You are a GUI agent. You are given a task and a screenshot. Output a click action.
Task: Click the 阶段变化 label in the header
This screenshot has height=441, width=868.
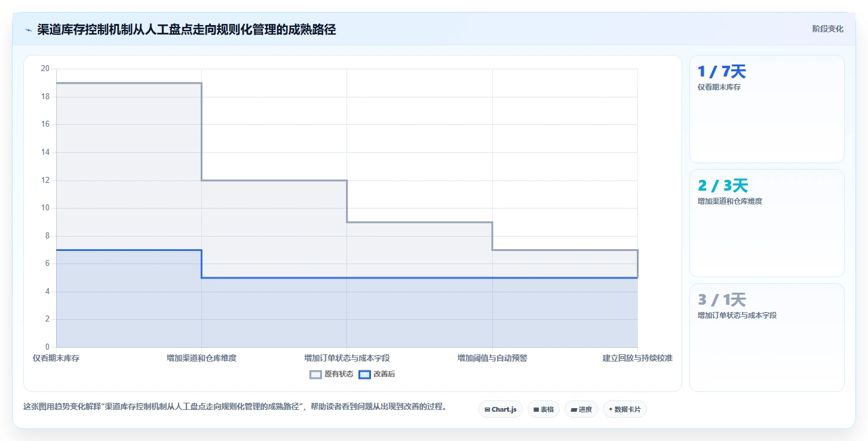(827, 29)
